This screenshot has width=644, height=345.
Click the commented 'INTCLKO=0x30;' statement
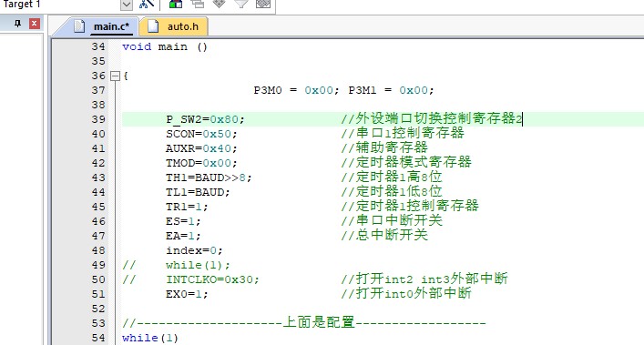click(x=213, y=279)
